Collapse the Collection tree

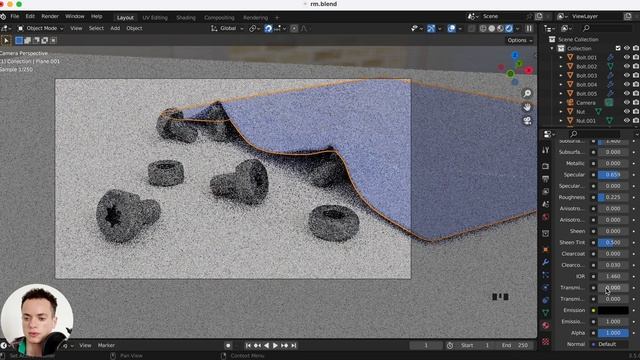click(x=552, y=48)
